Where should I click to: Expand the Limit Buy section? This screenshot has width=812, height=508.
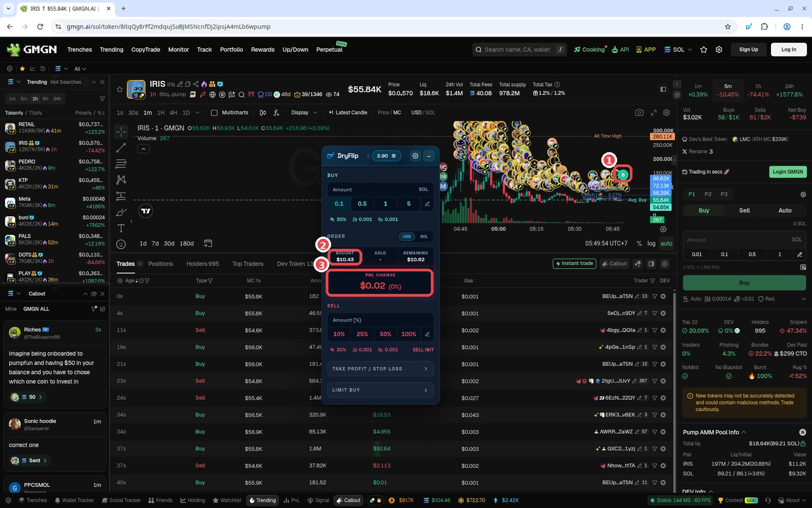(380, 390)
